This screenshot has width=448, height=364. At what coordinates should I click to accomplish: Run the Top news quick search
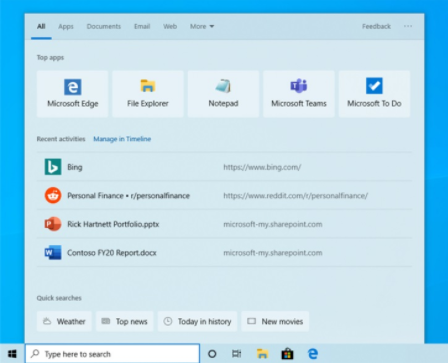point(125,321)
